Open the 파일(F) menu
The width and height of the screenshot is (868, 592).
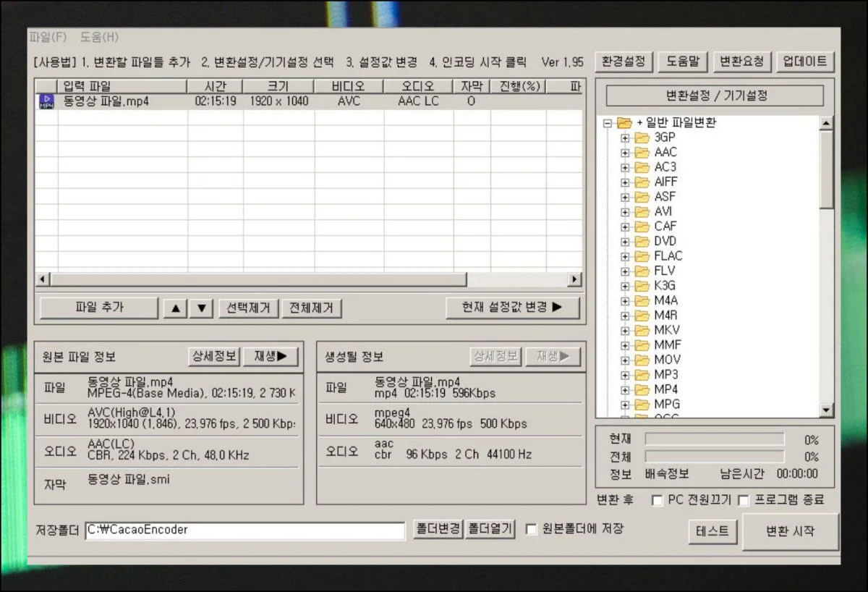pyautogui.click(x=48, y=37)
